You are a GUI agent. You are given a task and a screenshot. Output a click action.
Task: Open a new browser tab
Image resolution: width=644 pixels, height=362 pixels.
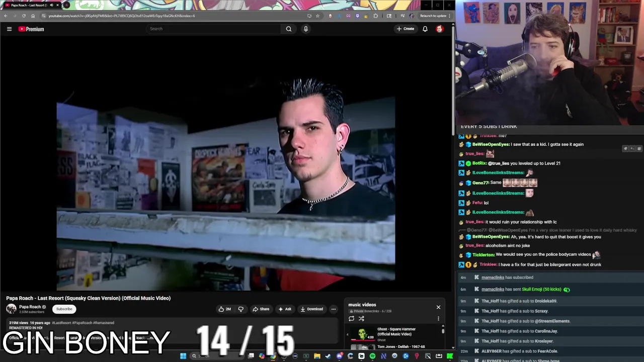pyautogui.click(x=66, y=5)
